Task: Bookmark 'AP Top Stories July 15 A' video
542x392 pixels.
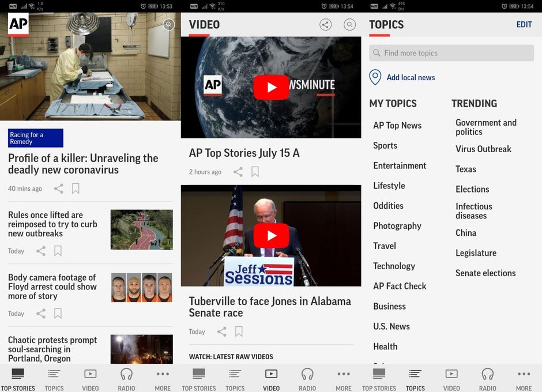Action: (x=255, y=172)
